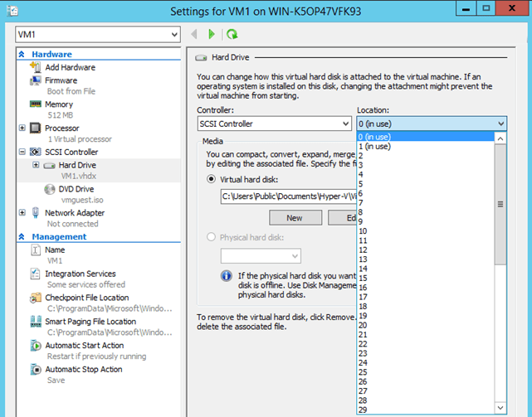Click the Not connected status text
This screenshot has width=532, height=417.
72,224
